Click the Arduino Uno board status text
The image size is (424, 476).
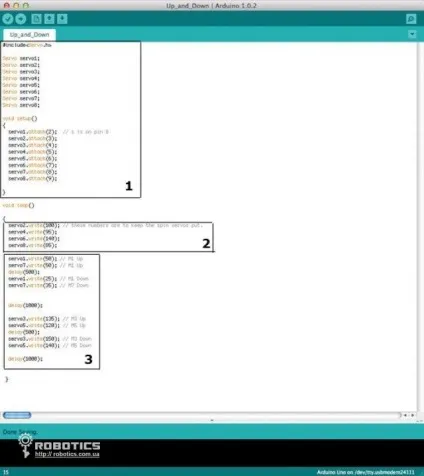365,472
